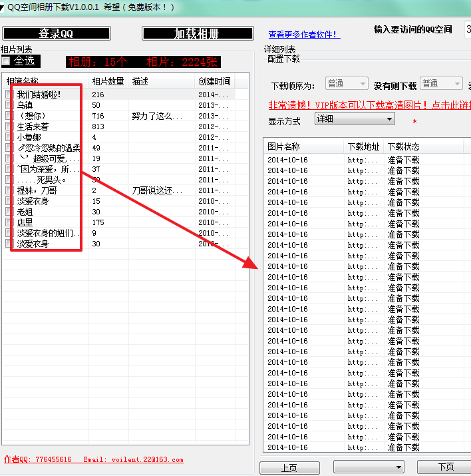Screen dimensions: 471x476
Task: Click the title bar menu arrow icon
Action: [2, 7]
